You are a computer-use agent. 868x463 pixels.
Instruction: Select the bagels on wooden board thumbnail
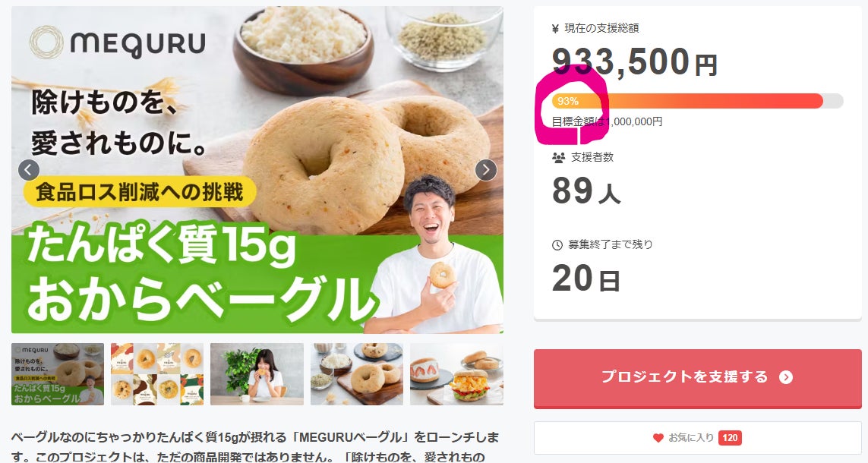(x=356, y=374)
